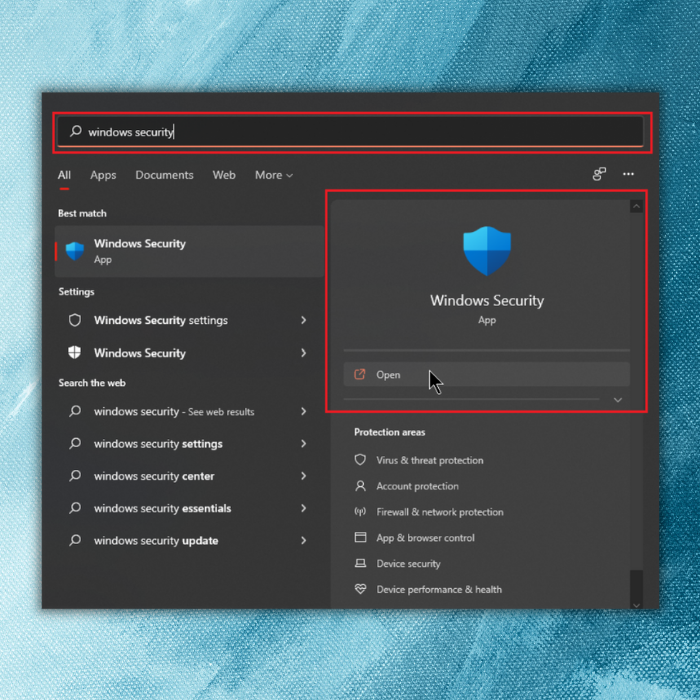The image size is (700, 700).
Task: Click large Windows Security shield in preview pane
Action: point(487,251)
